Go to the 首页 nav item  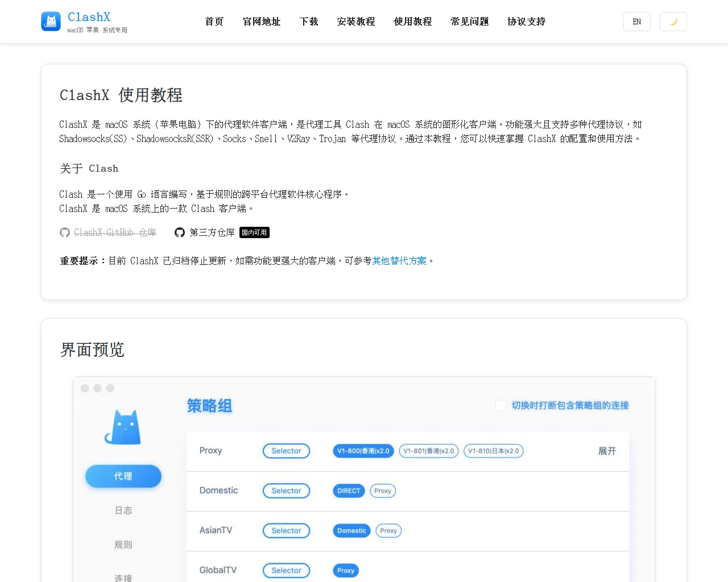click(214, 22)
